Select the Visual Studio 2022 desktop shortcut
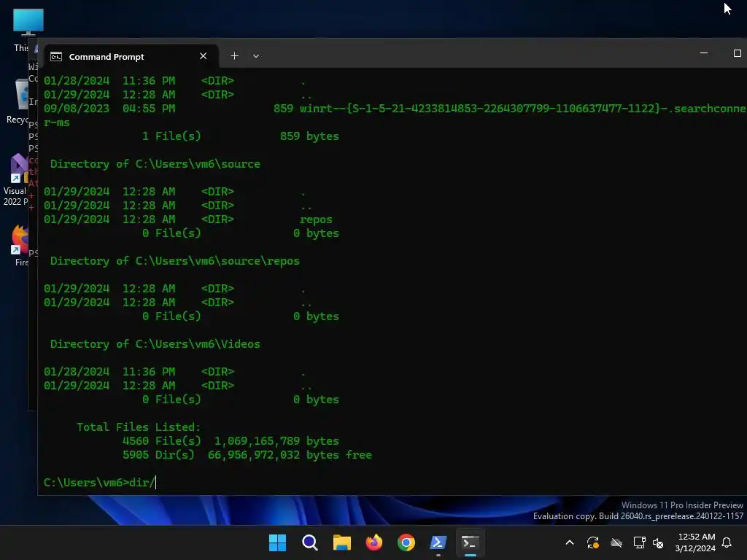The height and width of the screenshot is (560, 747). coord(16,179)
